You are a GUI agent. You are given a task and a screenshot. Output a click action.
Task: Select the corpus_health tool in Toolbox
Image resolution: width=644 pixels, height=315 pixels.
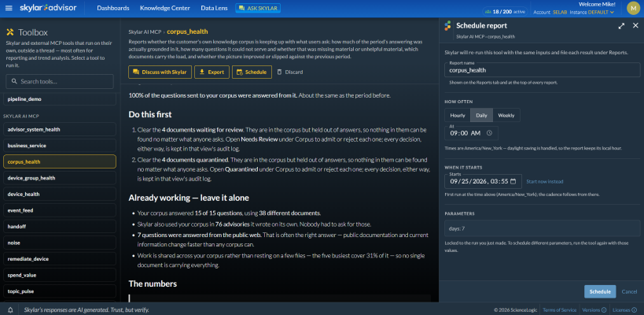60,161
